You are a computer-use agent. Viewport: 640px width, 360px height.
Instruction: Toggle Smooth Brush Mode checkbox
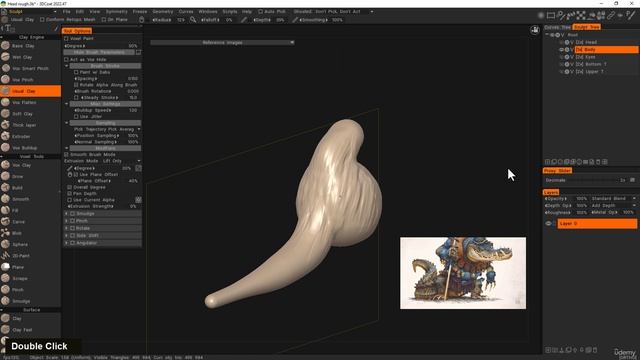(67, 155)
